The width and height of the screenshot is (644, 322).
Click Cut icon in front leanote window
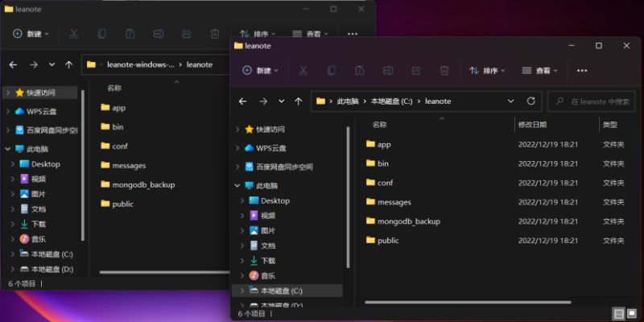click(x=303, y=71)
